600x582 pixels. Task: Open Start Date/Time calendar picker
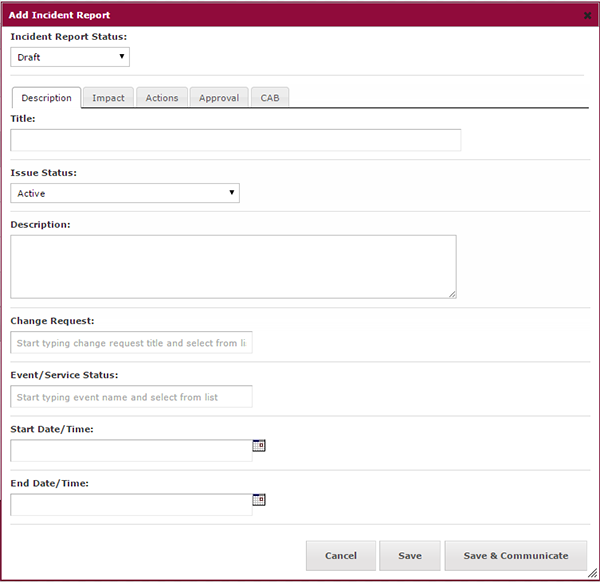259,445
